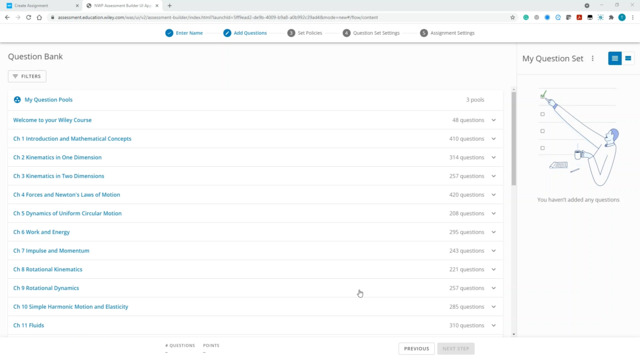
Task: Go to Enter Name step
Action: pyautogui.click(x=184, y=33)
